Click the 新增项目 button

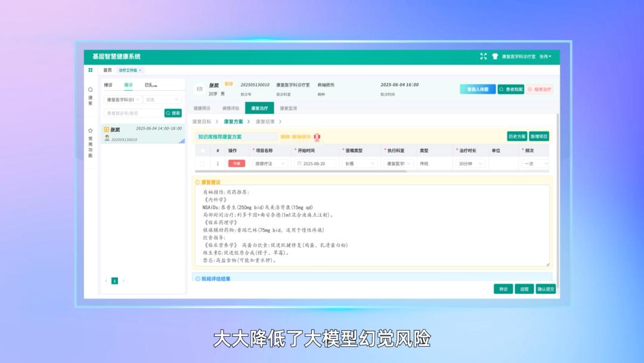[x=539, y=137]
